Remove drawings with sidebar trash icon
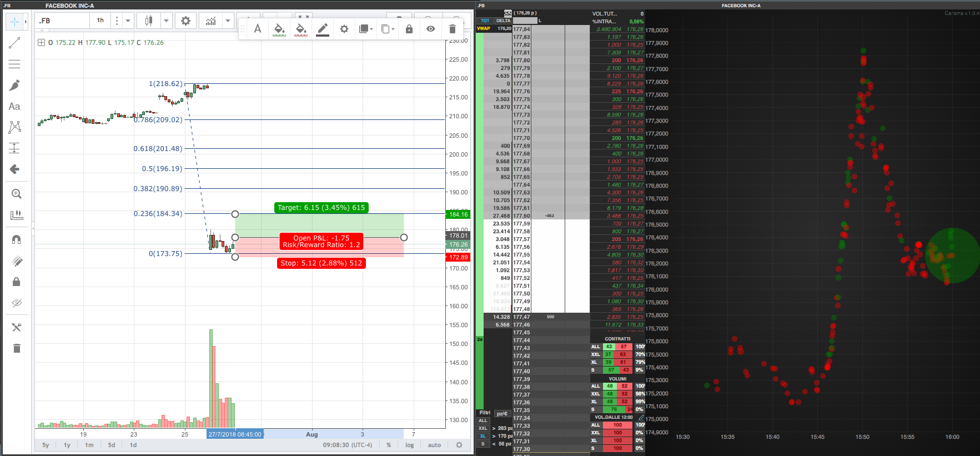980x456 pixels. [x=17, y=348]
